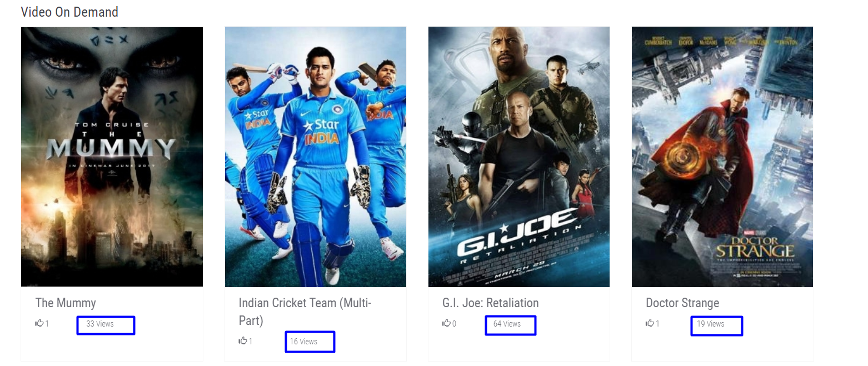Tap the thumbs-up icon for Doctor Strange
868x366 pixels.
tap(650, 323)
